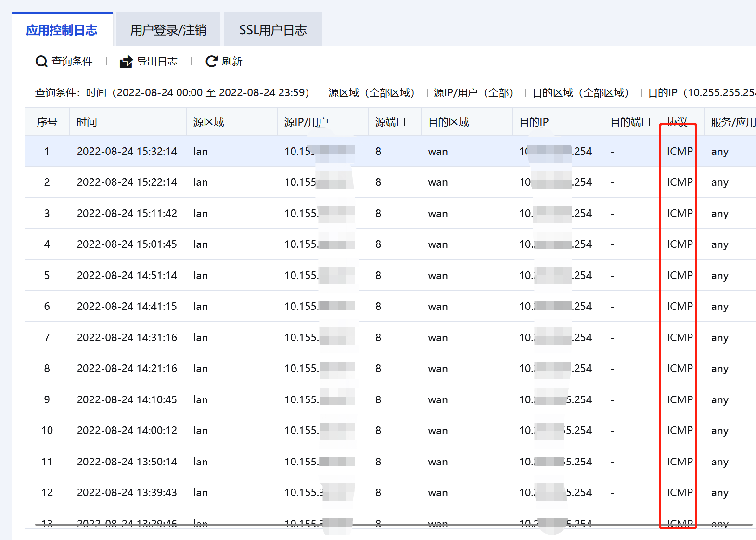Open 查询条件 query filter button
The image size is (756, 540).
pos(72,62)
